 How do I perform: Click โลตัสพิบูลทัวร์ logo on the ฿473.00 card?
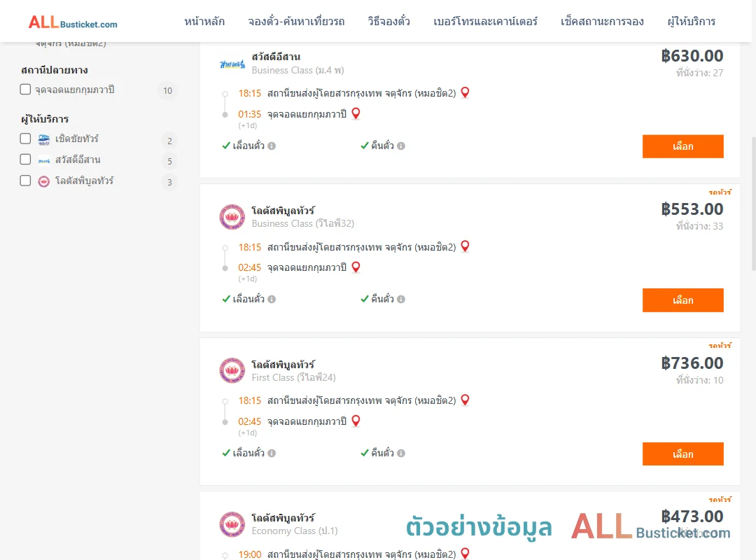click(x=232, y=524)
